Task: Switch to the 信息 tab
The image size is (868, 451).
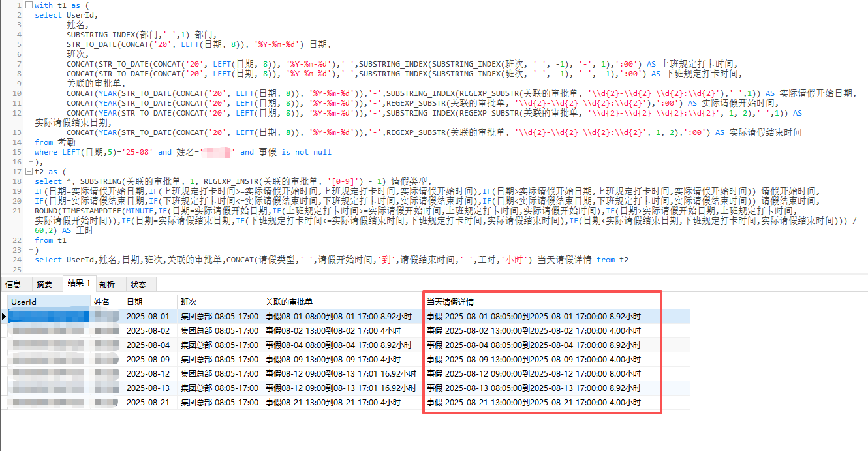Action: (x=13, y=284)
